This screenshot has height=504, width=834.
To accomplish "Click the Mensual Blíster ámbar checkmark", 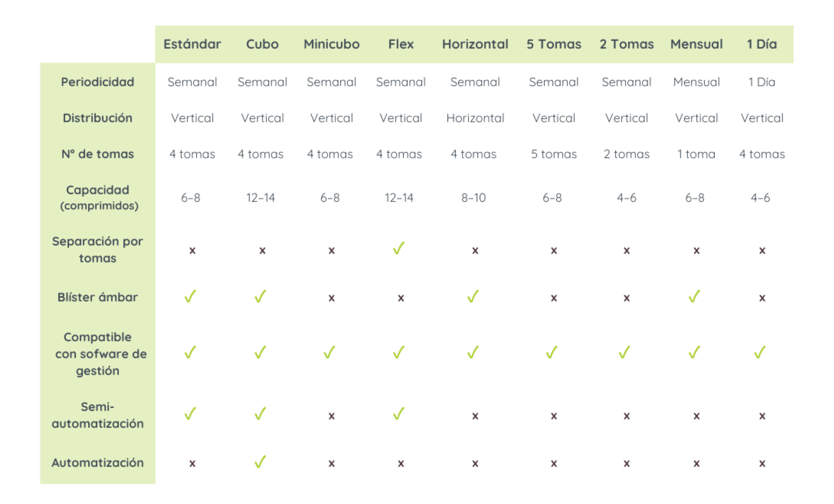I will (x=695, y=296).
